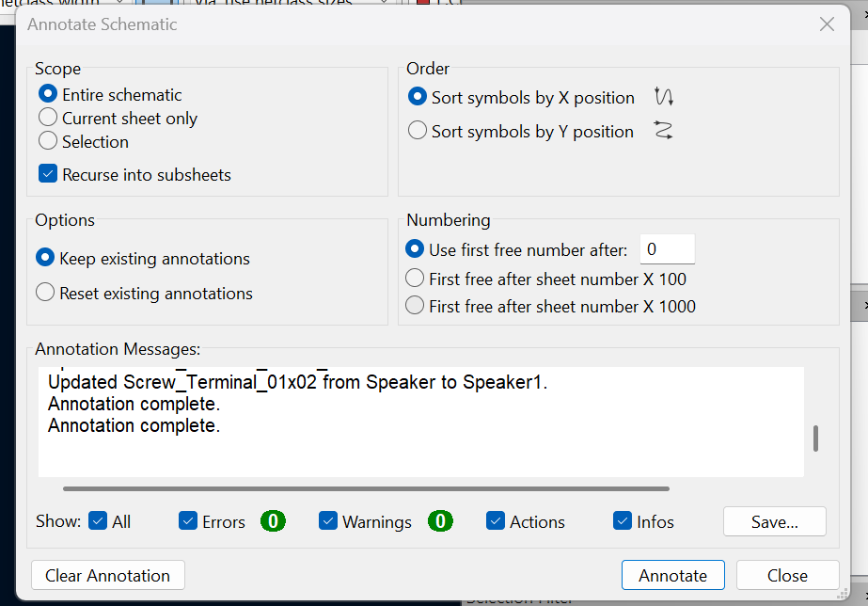Disable the Actions message filter
The image size is (868, 606).
(x=494, y=520)
